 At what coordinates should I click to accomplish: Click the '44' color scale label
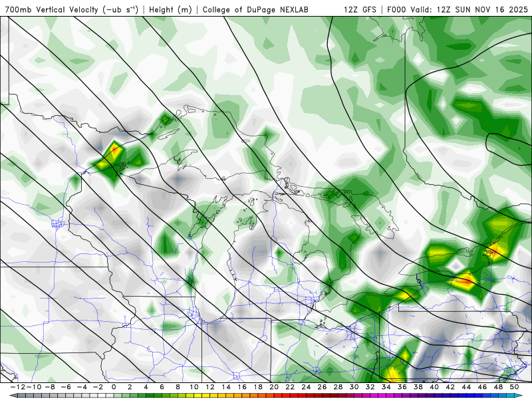pos(467,387)
